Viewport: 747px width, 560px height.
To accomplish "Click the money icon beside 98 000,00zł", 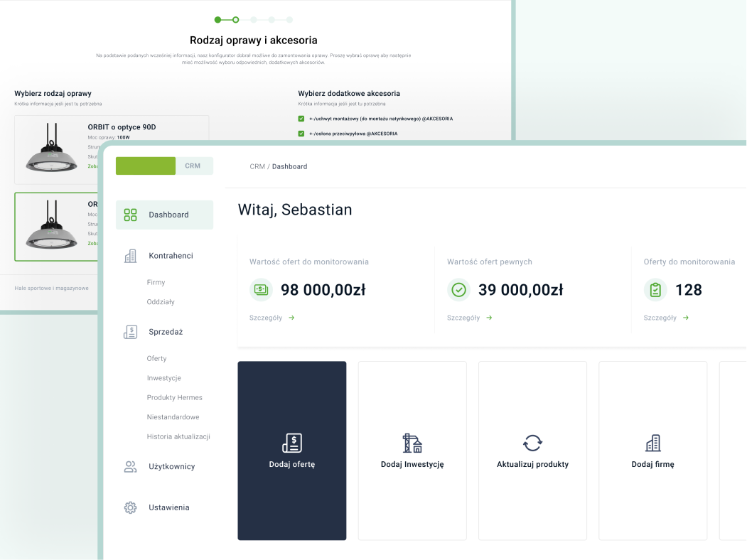I will [261, 289].
